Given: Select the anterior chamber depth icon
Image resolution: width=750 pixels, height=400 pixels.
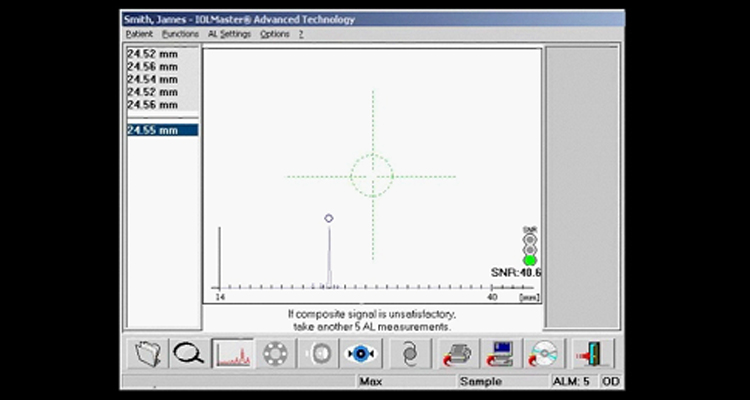Looking at the screenshot, I should tap(318, 354).
